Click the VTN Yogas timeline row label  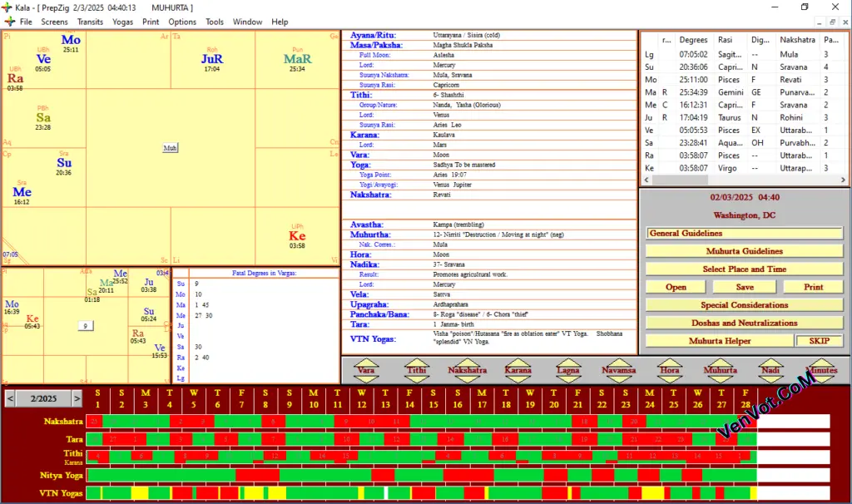(x=61, y=493)
